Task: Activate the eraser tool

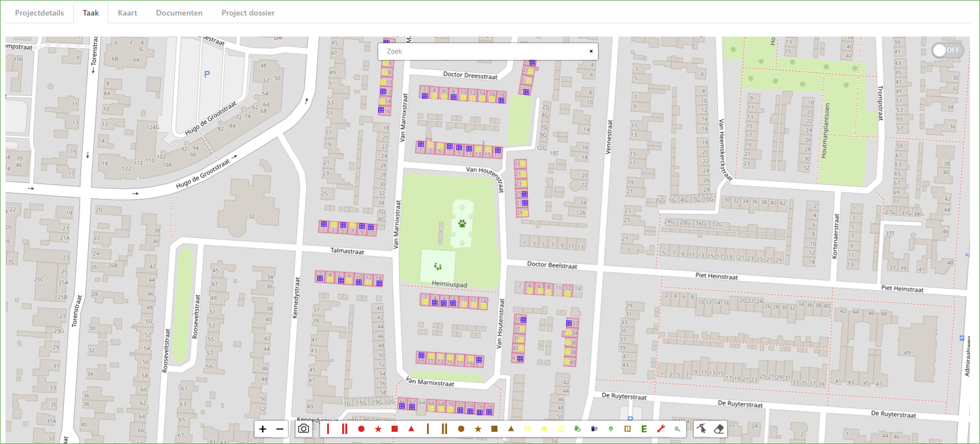Action: point(719,429)
